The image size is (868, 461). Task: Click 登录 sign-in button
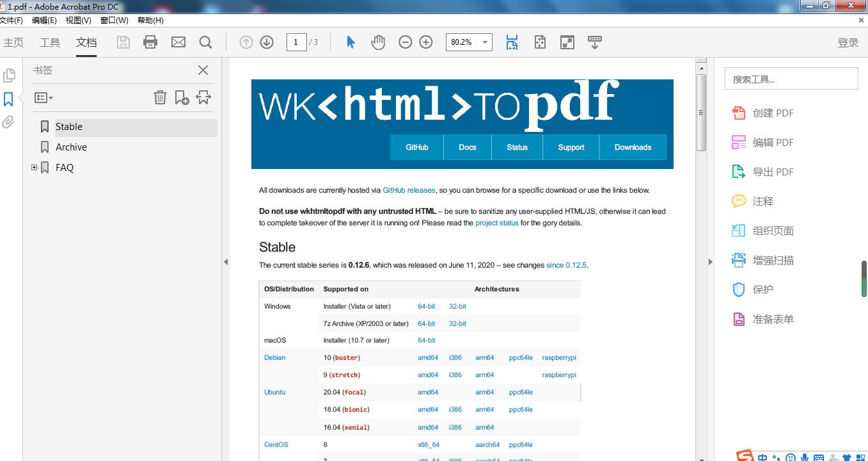[x=848, y=43]
